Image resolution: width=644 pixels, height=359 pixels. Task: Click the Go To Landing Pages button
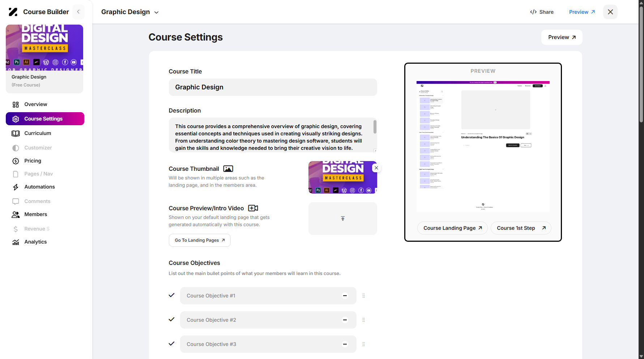(x=200, y=240)
